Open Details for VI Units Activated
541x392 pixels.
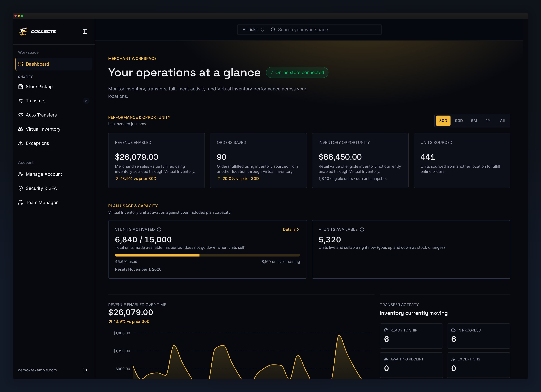(291, 229)
